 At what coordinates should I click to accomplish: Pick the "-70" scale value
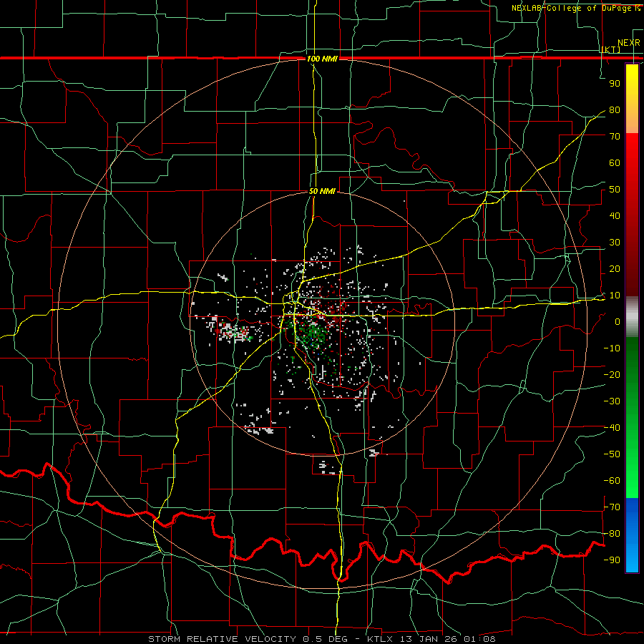point(612,507)
